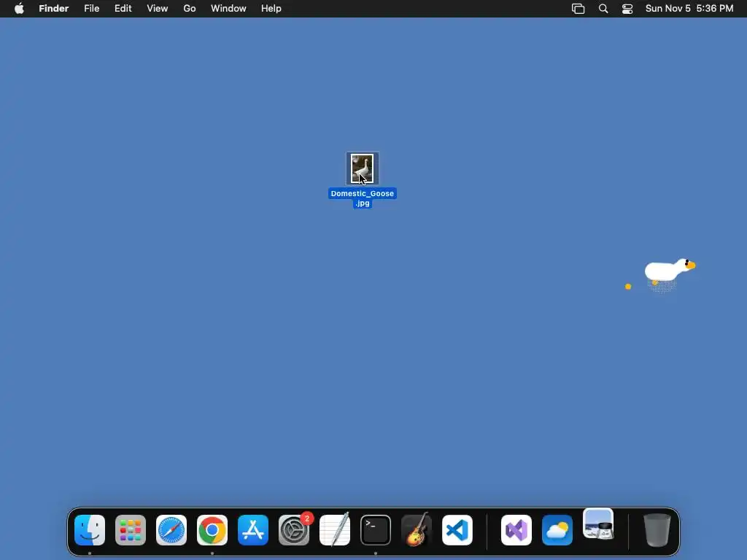This screenshot has width=747, height=560.
Task: Open TextEdit from the Dock
Action: (335, 529)
